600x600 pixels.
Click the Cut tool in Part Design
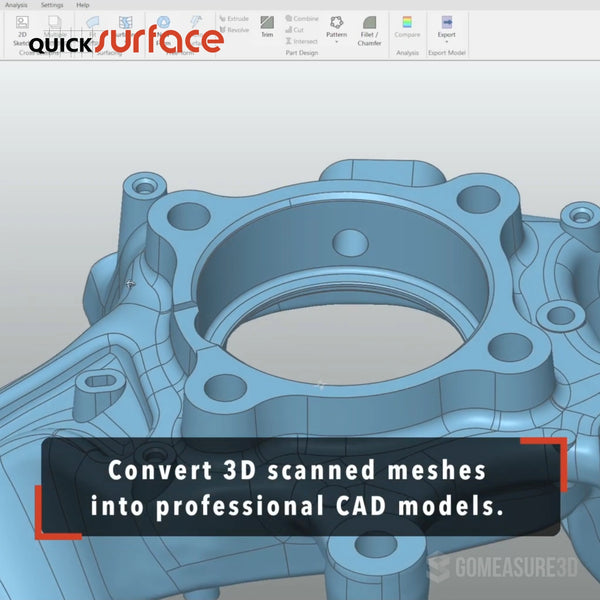295,29
